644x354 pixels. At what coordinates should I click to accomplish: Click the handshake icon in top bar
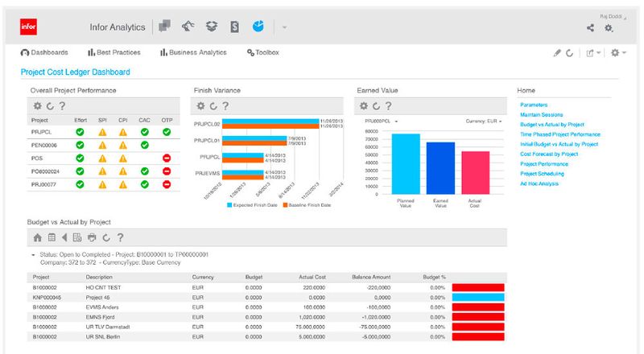pos(188,27)
